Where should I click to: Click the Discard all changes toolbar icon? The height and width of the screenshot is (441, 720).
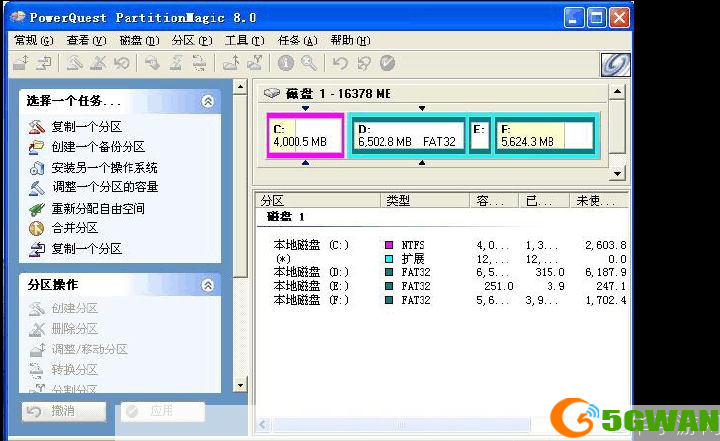pos(364,62)
